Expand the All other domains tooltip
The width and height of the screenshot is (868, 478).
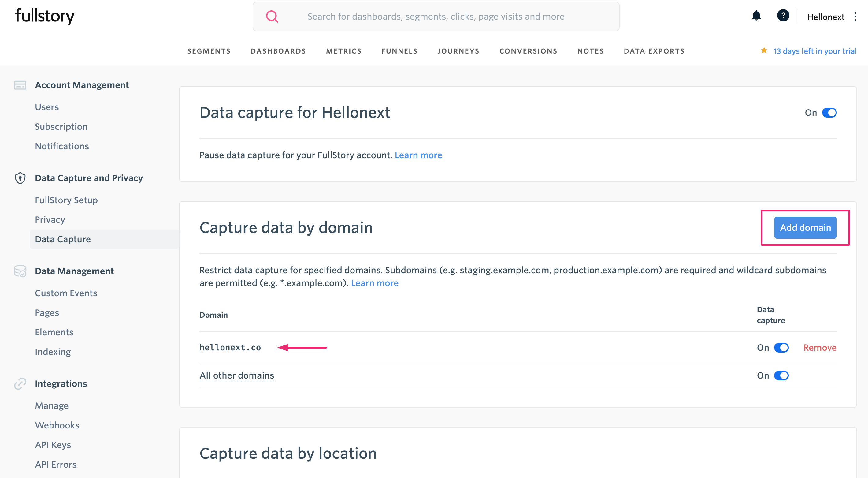coord(236,375)
